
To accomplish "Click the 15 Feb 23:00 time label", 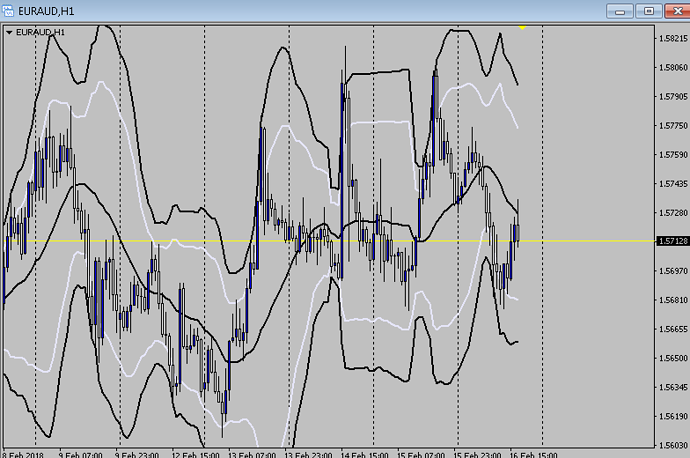I will click(477, 454).
